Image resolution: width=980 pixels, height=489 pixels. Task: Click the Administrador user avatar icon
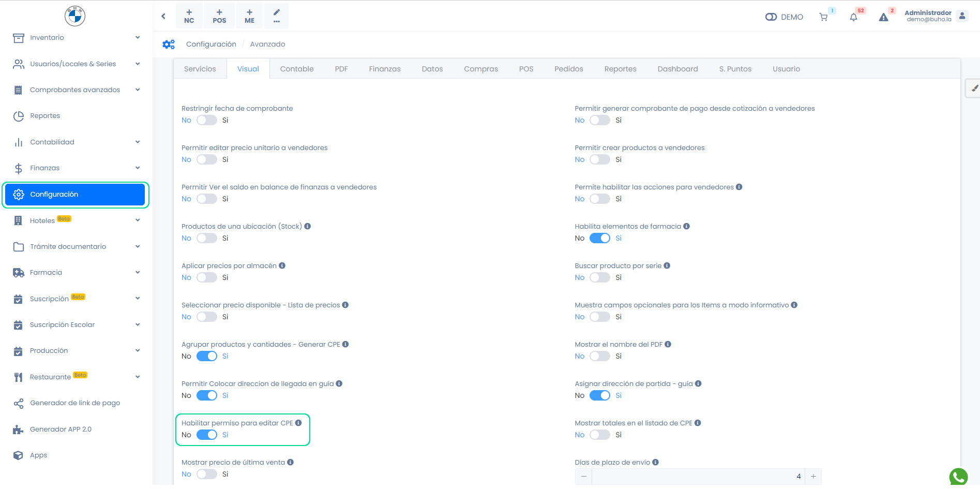click(962, 16)
